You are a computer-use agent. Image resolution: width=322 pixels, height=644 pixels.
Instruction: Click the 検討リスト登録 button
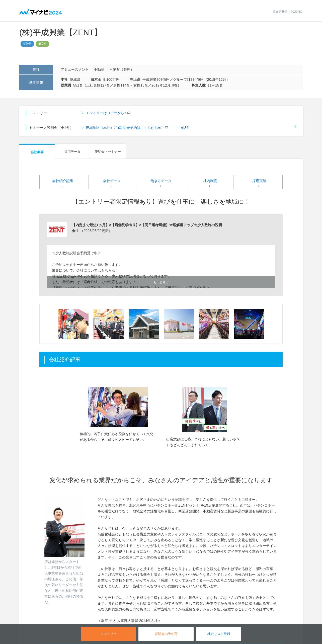[x=219, y=634]
